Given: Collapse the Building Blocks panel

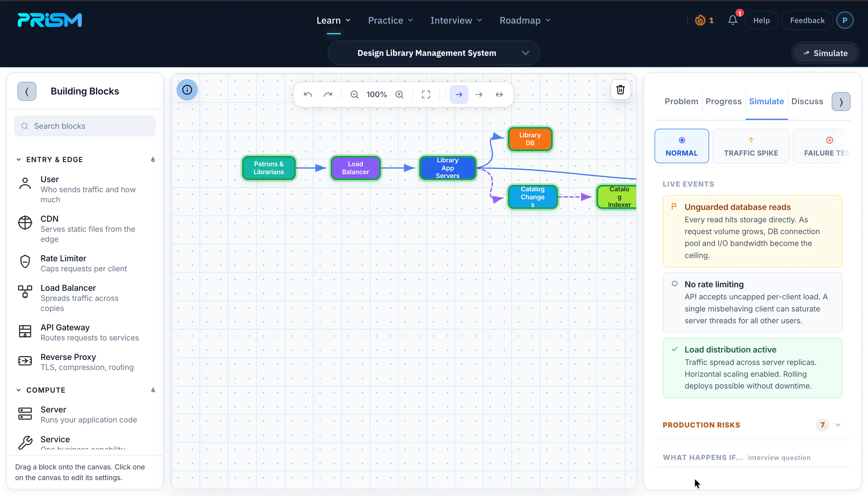Looking at the screenshot, I should click(27, 91).
